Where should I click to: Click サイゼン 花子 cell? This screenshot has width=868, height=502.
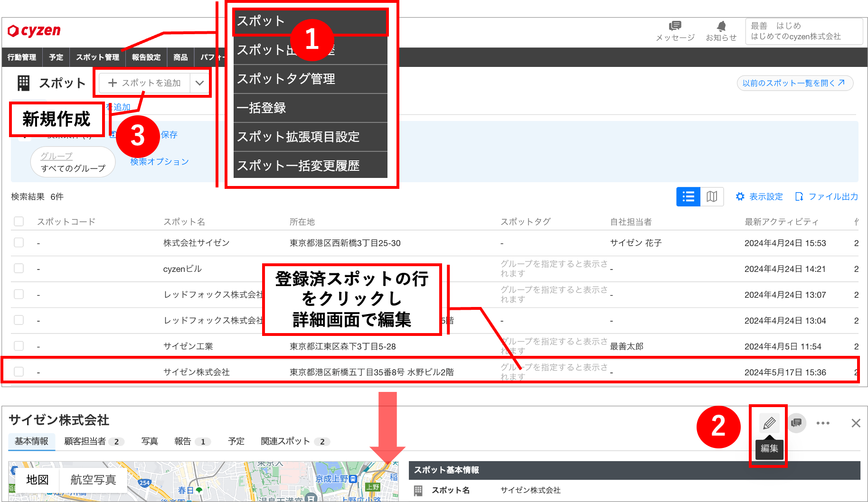[636, 243]
